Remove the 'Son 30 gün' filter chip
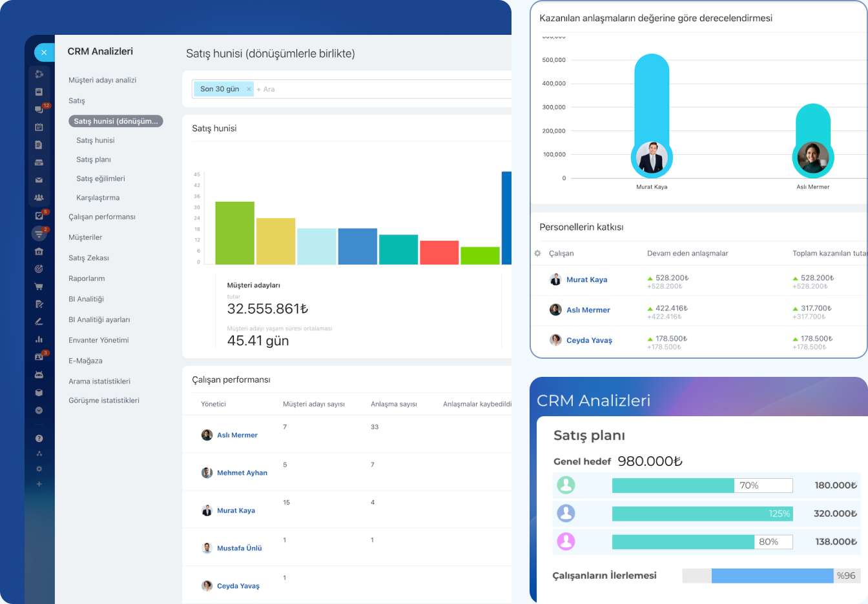This screenshot has width=868, height=604. pos(249,89)
